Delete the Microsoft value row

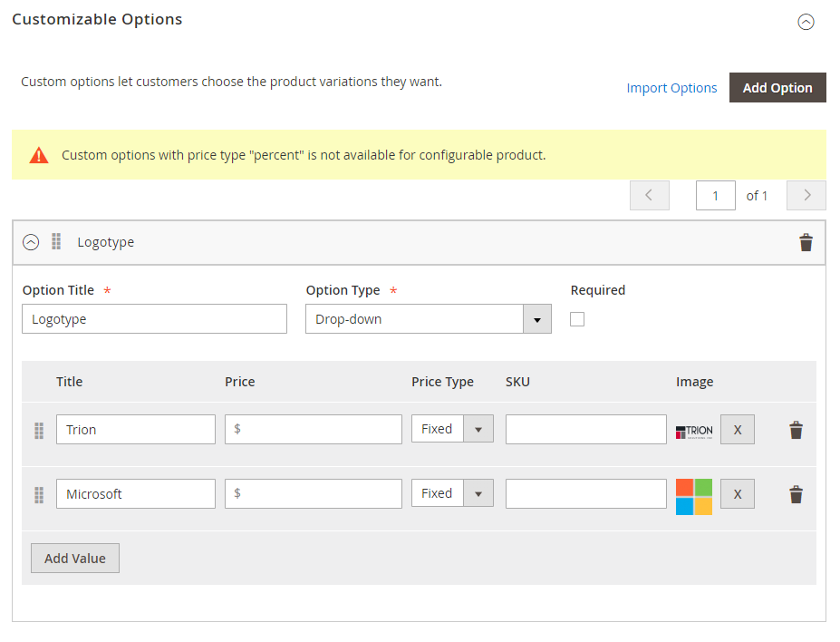click(796, 494)
